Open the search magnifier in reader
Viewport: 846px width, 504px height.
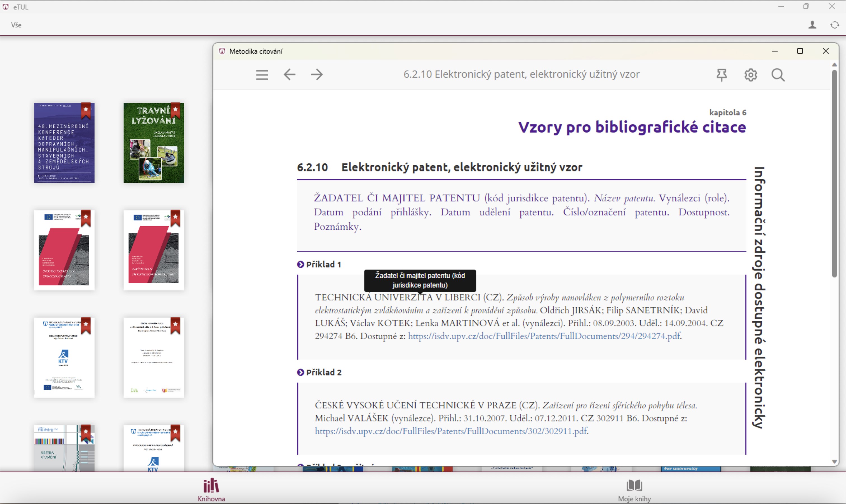tap(778, 75)
